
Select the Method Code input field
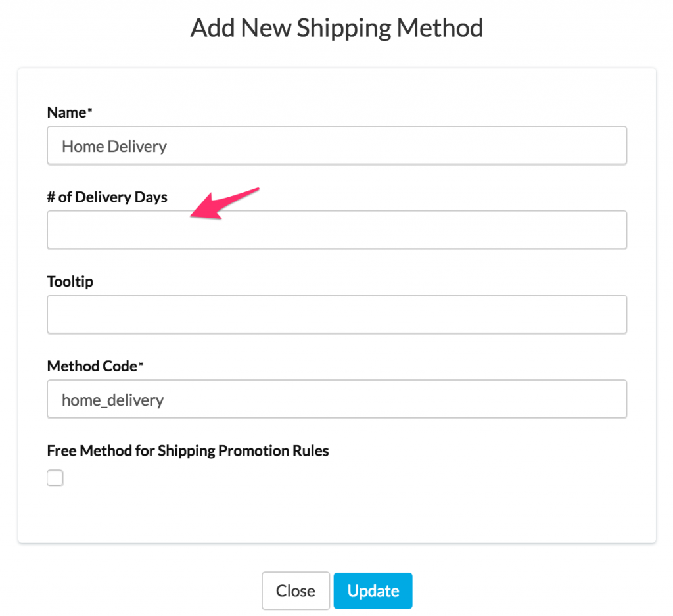pyautogui.click(x=336, y=399)
